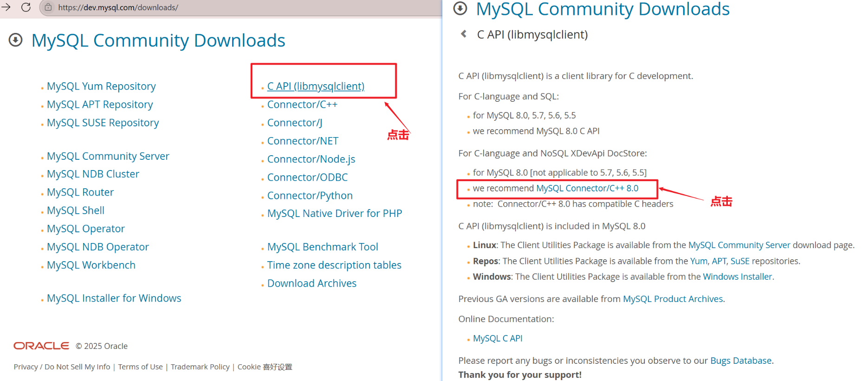Click download icon beside left page title

click(15, 40)
